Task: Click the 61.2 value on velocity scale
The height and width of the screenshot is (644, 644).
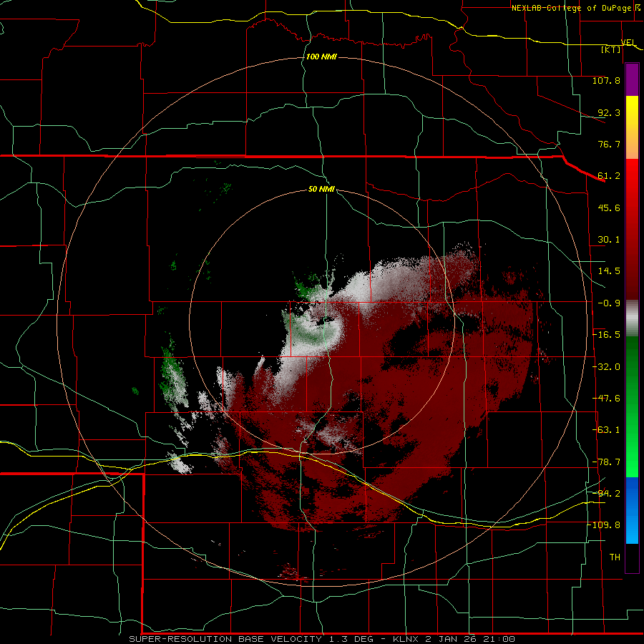Action: coord(609,176)
